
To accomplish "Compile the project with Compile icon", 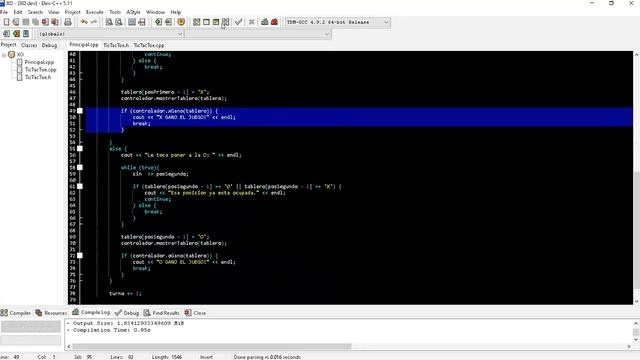I will (x=196, y=22).
